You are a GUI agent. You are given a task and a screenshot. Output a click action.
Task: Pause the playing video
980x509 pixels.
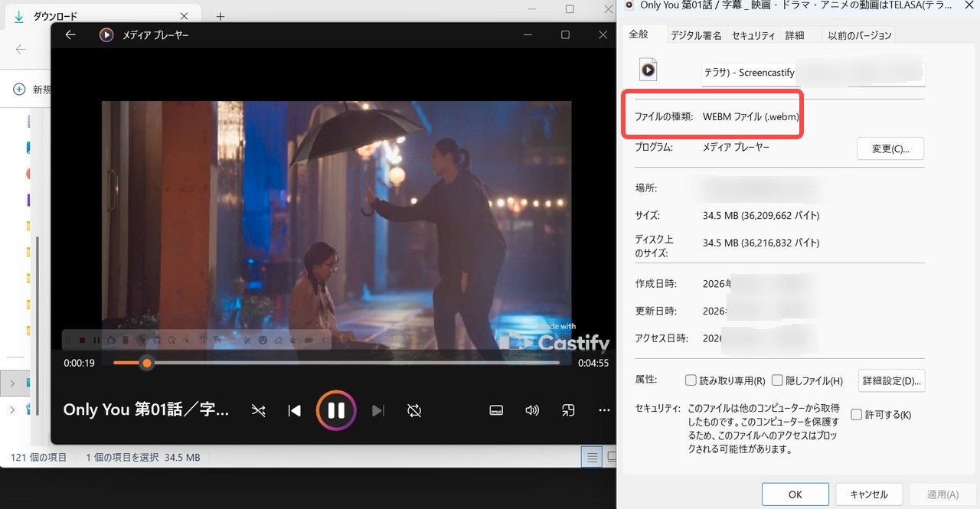click(335, 410)
